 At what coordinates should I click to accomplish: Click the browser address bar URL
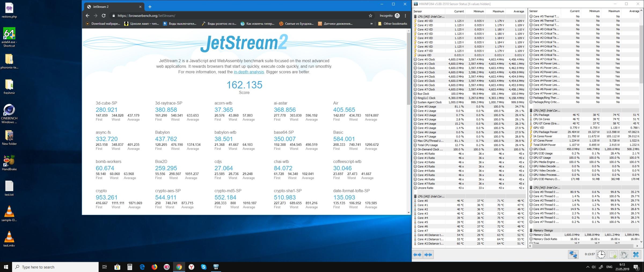click(x=146, y=16)
